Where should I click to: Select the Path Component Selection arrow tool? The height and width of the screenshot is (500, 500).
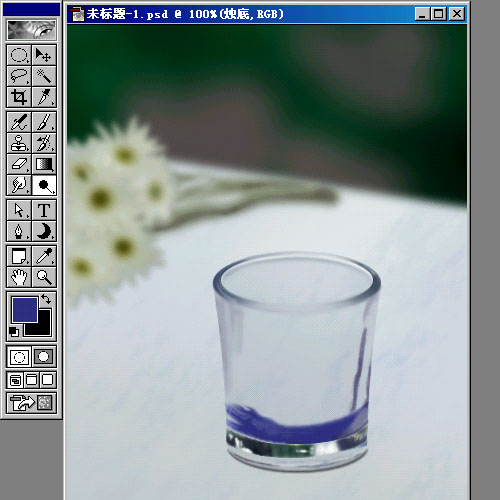(19, 210)
